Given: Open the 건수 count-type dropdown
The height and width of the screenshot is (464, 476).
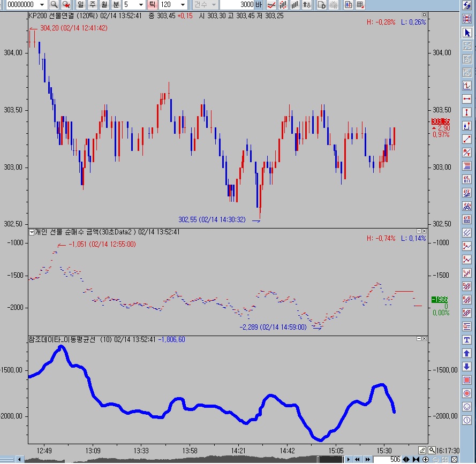Looking at the screenshot, I should coord(214,5).
